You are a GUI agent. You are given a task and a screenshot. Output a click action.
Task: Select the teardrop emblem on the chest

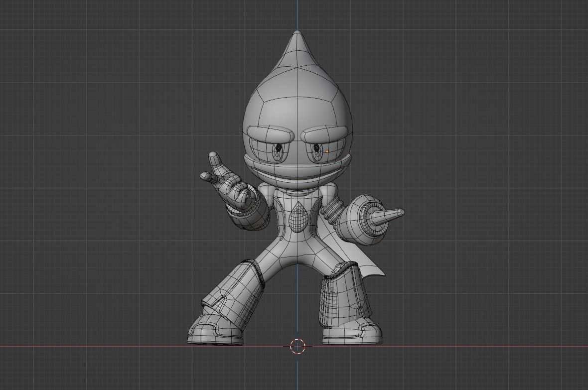point(298,218)
